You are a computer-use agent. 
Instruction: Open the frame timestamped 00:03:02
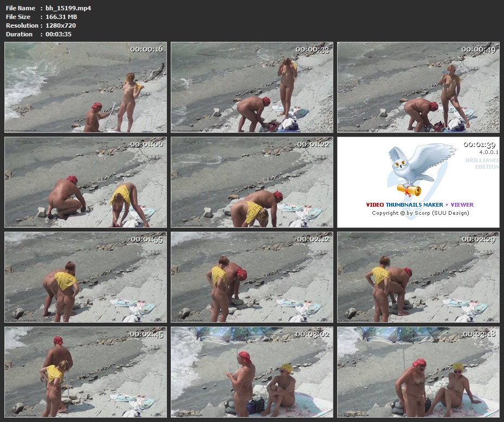click(x=252, y=372)
